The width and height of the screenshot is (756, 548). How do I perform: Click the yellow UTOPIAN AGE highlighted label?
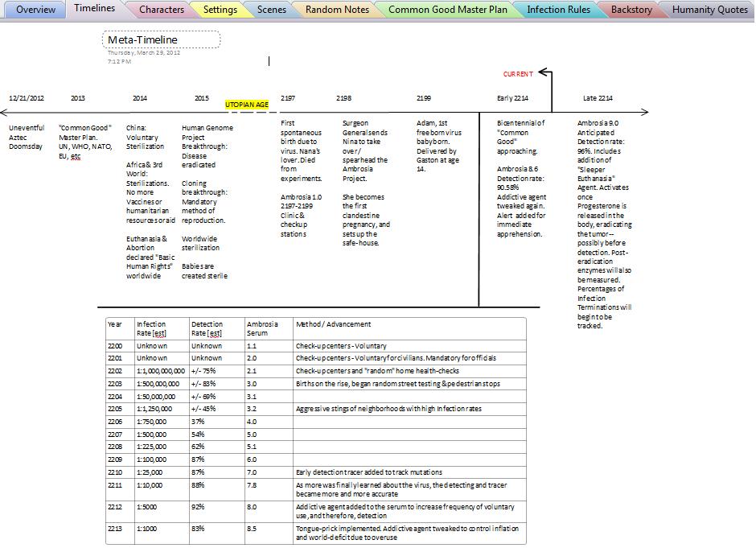click(x=247, y=105)
